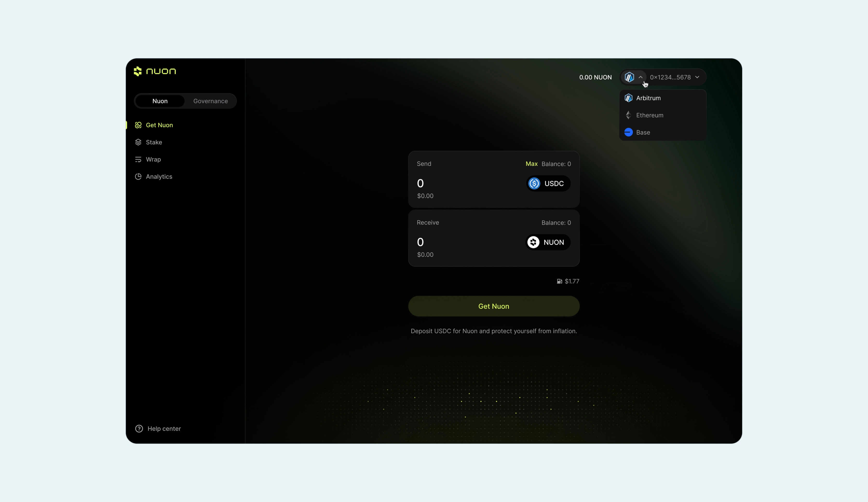The height and width of the screenshot is (502, 868).
Task: Click the Arbitrum network icon in header
Action: (629, 77)
